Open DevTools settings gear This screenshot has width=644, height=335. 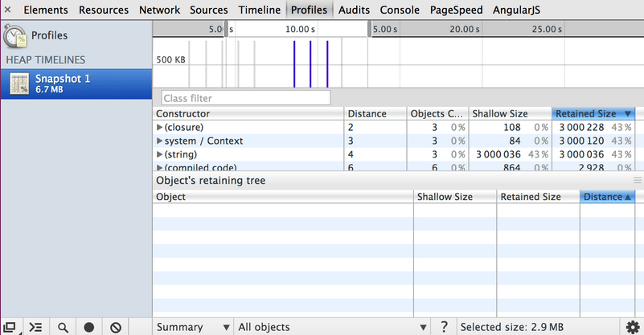click(x=631, y=327)
